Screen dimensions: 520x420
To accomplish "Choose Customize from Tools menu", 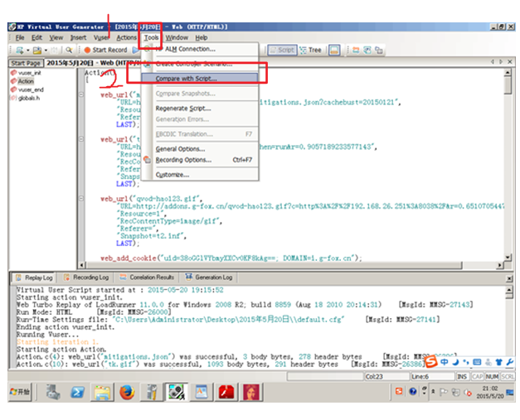I will pyautogui.click(x=200, y=175).
